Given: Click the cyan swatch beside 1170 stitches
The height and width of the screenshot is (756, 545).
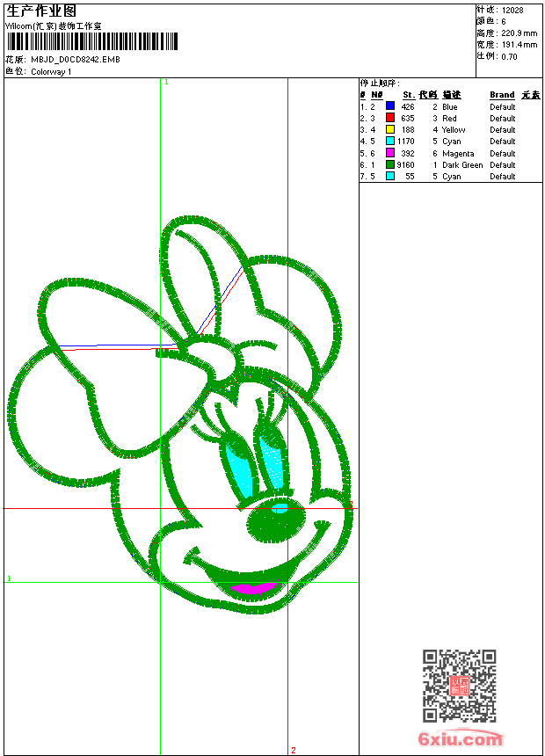Looking at the screenshot, I should coord(390,141).
